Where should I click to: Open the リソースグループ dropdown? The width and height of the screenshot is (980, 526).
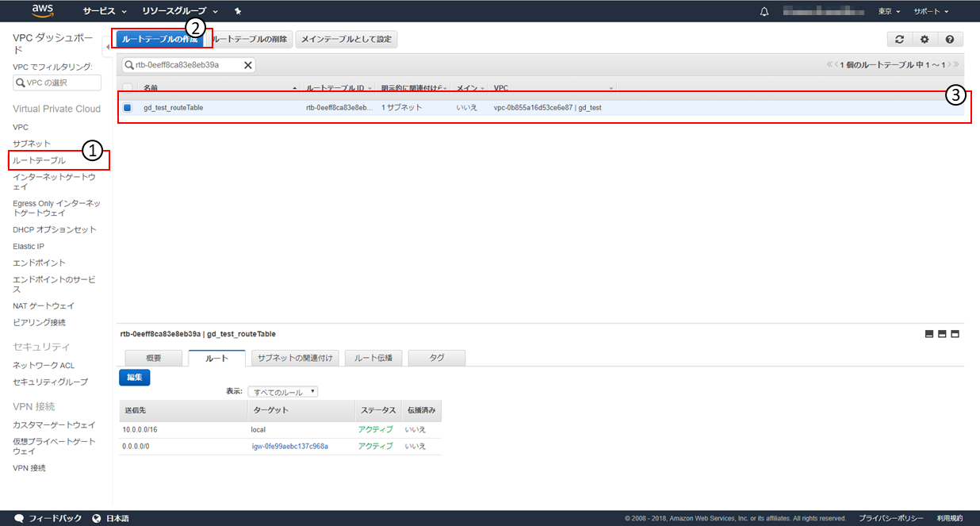(179, 12)
